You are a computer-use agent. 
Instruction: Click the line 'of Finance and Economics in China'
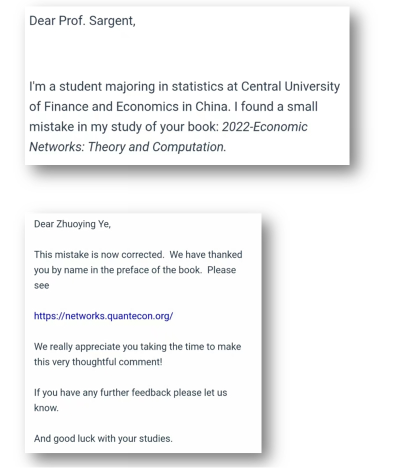173,107
